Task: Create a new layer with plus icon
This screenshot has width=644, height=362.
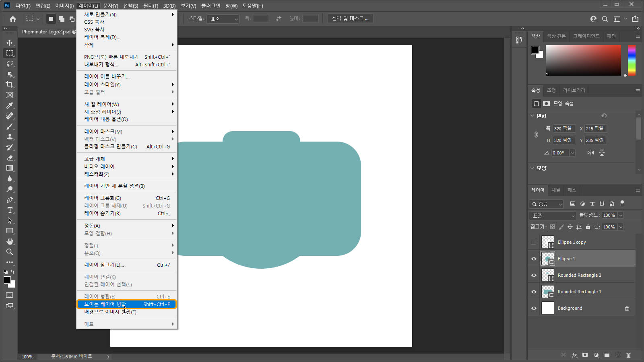Action: 618,355
